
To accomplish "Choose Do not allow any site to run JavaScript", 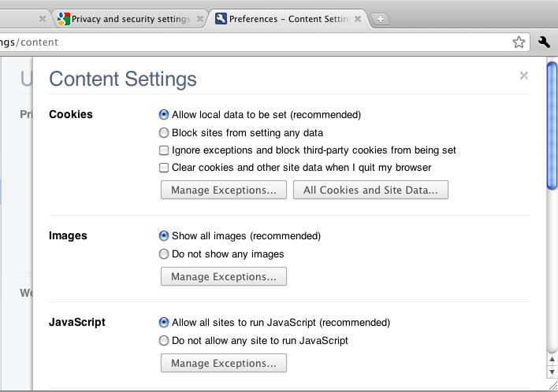I will pos(164,341).
